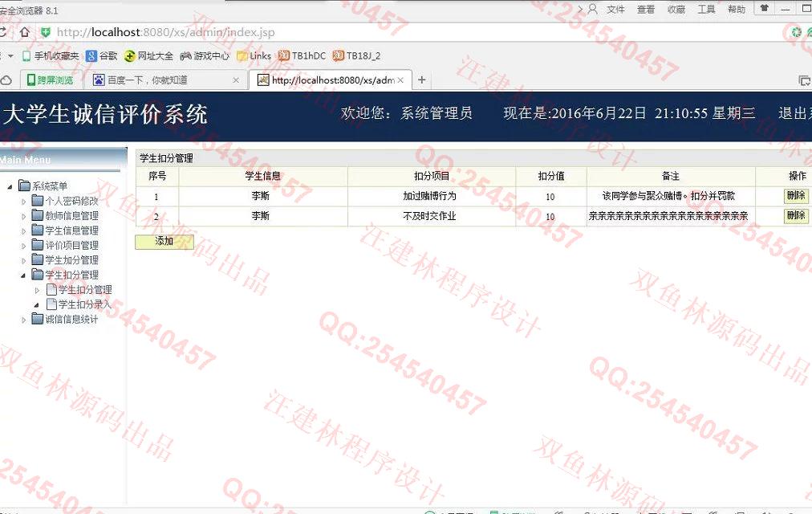812x514 pixels.
Task: Open 学生扣分管理 sub-item under the folder
Action: pos(85,290)
